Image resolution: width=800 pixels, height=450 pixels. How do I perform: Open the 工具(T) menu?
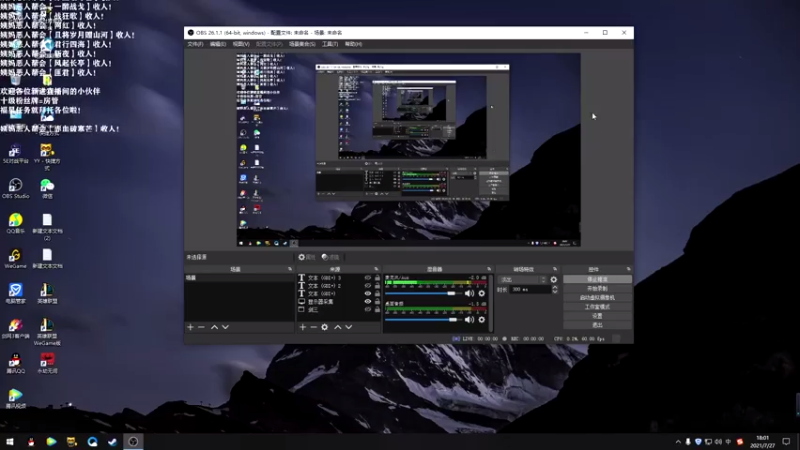pyautogui.click(x=330, y=44)
